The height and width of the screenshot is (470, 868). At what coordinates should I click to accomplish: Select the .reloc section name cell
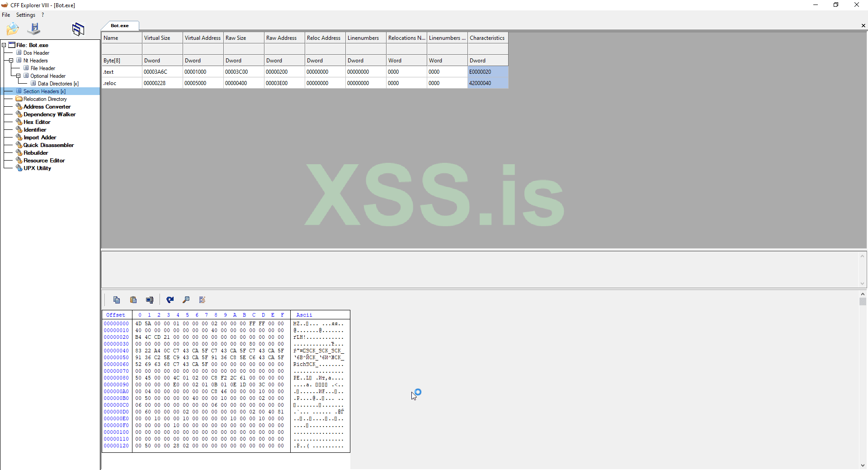(122, 83)
